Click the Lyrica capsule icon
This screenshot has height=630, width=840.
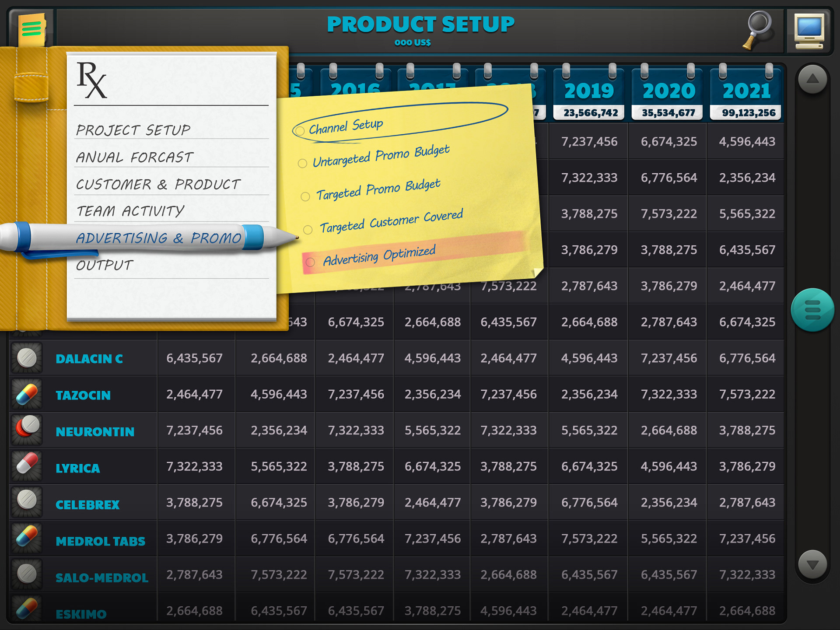coord(27,466)
